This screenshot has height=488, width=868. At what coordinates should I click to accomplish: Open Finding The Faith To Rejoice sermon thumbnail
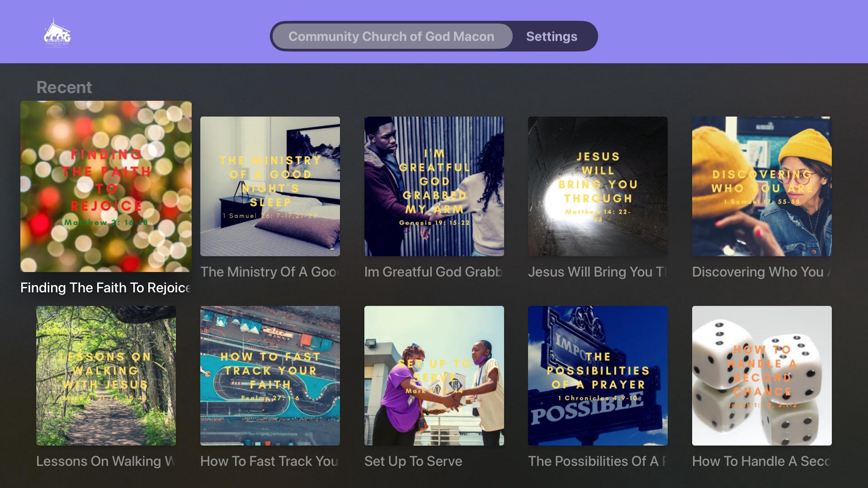(106, 186)
